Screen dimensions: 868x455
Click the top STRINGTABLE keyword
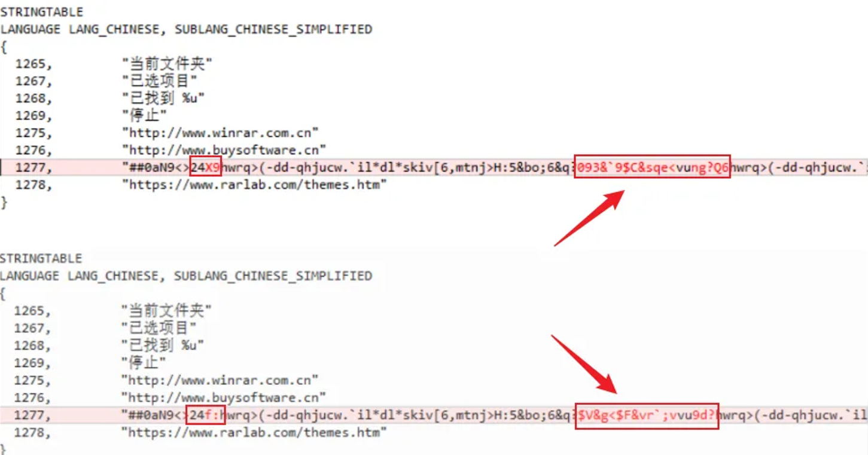(x=42, y=12)
